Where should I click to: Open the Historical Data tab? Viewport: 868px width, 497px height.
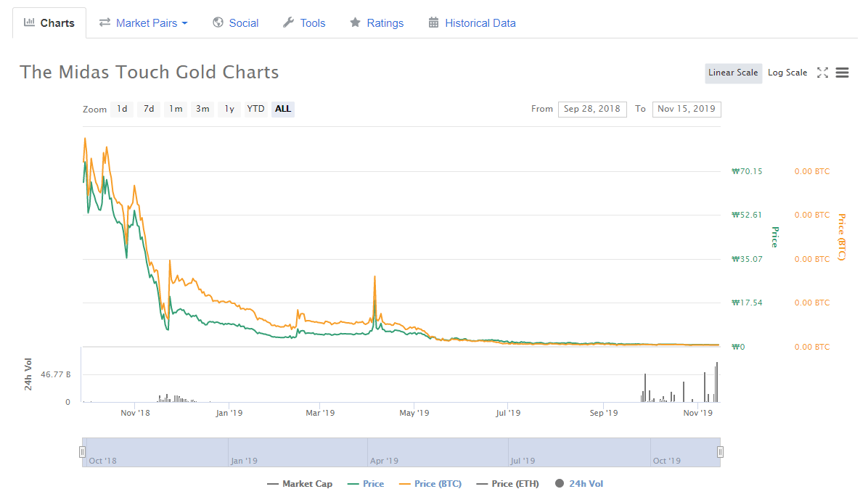click(x=480, y=23)
